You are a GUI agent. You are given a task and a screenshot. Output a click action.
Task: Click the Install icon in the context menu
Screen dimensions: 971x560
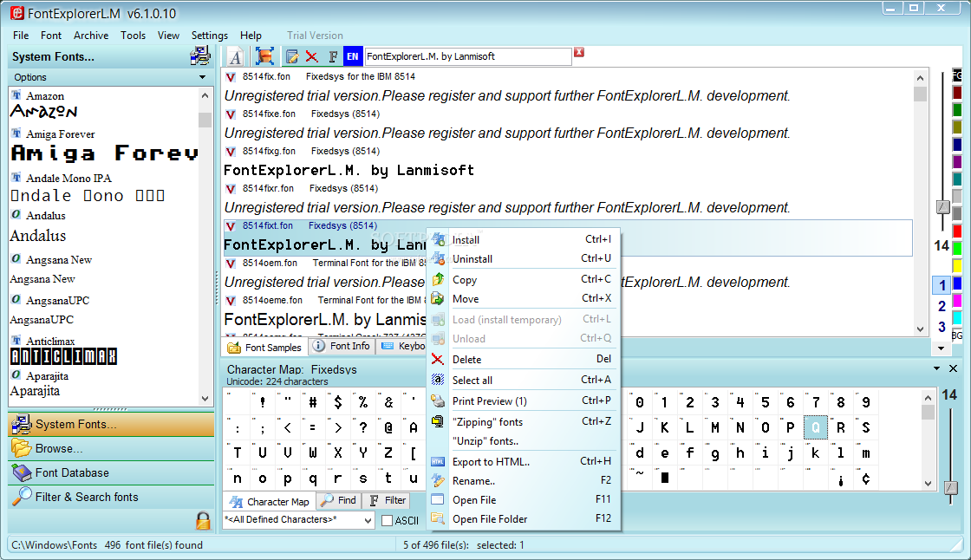click(438, 239)
